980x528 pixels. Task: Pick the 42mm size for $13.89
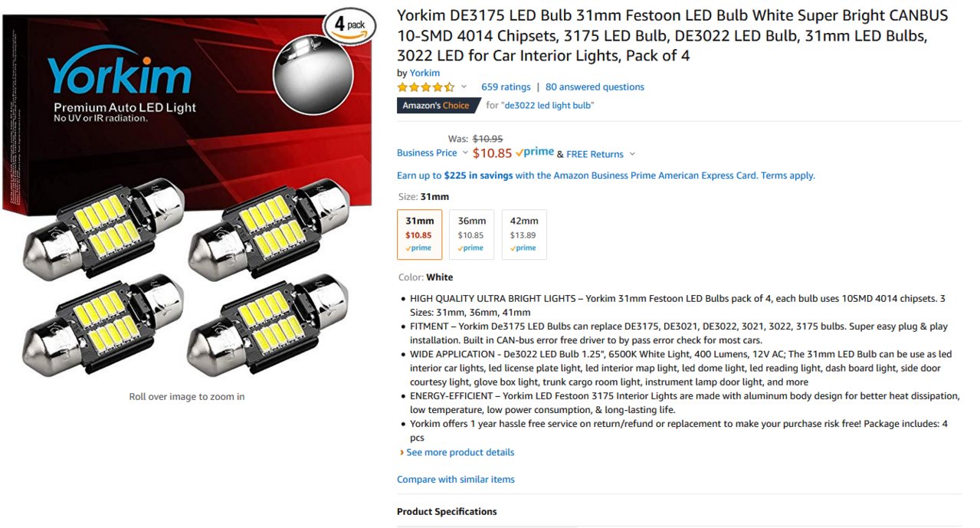tap(524, 234)
